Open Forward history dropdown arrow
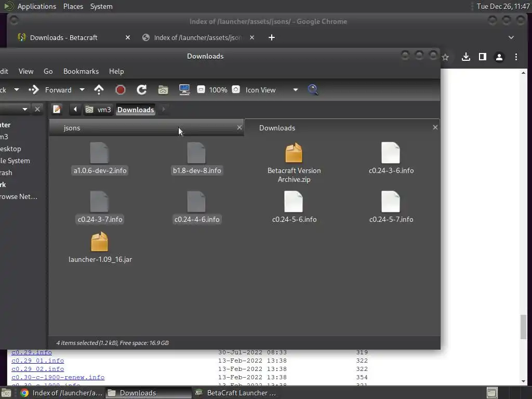 tap(82, 90)
